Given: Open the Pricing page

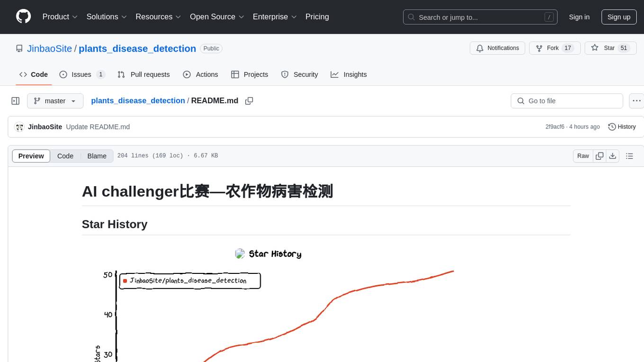Looking at the screenshot, I should tap(317, 17).
